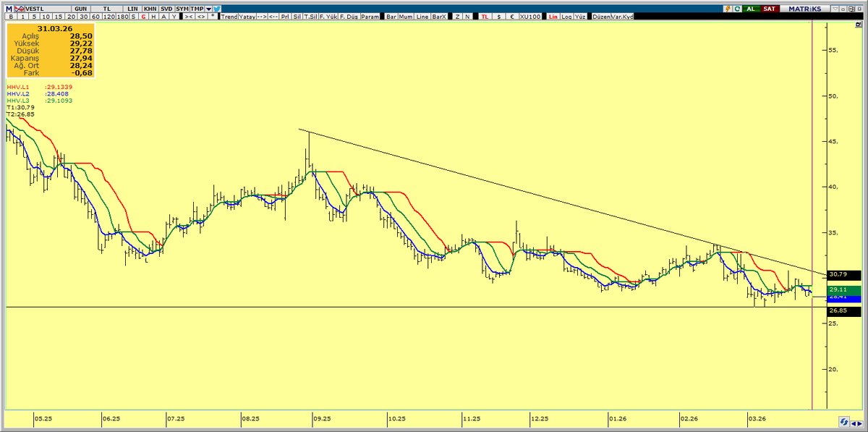
Task: Click the green 29.11 indicator value label
Action: coord(843,289)
